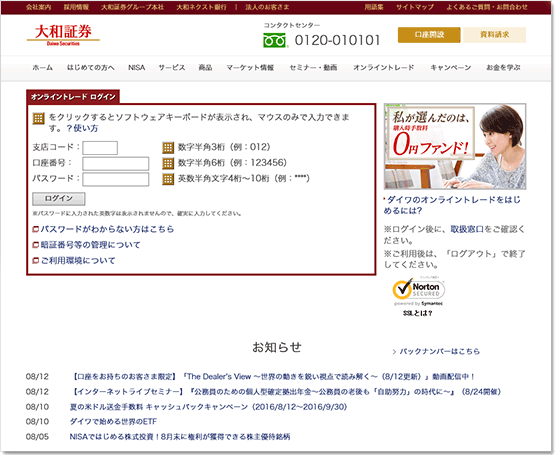Viewport: 555px width, 455px height.
Task: Open software keyboard for パスワード field
Action: pos(168,179)
